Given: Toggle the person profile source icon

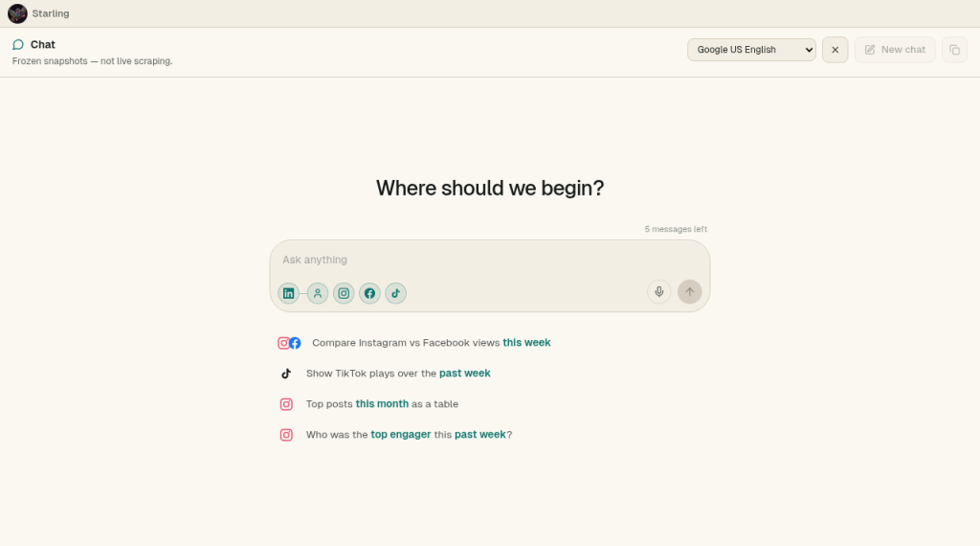Looking at the screenshot, I should point(318,293).
